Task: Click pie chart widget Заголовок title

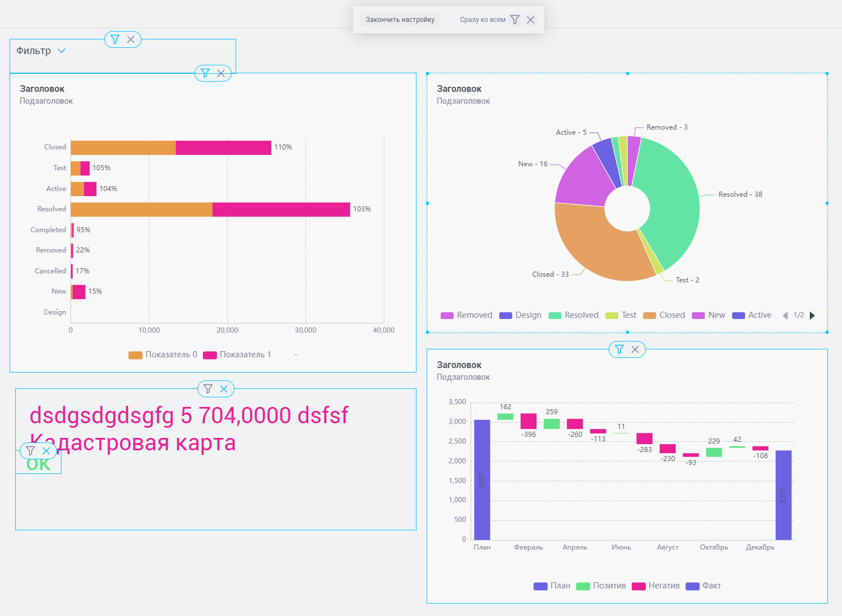Action: (x=459, y=89)
